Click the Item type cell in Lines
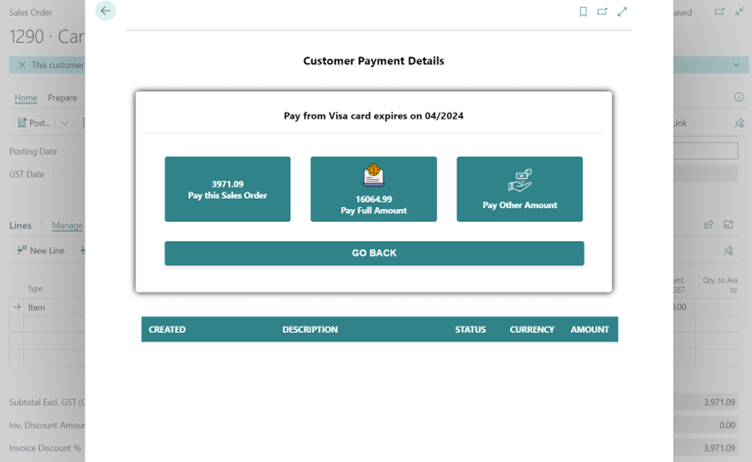This screenshot has height=462, width=752. click(54, 307)
